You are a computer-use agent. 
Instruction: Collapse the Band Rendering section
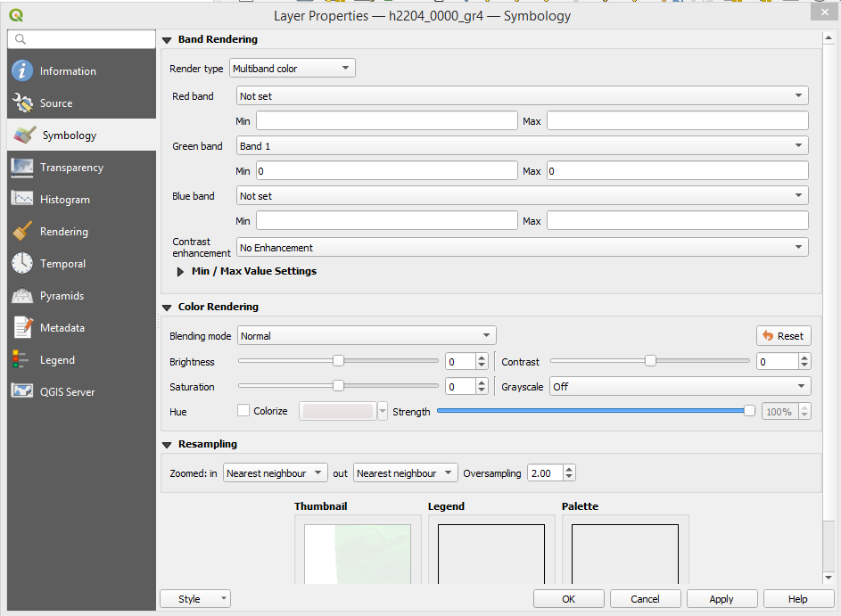(x=167, y=40)
